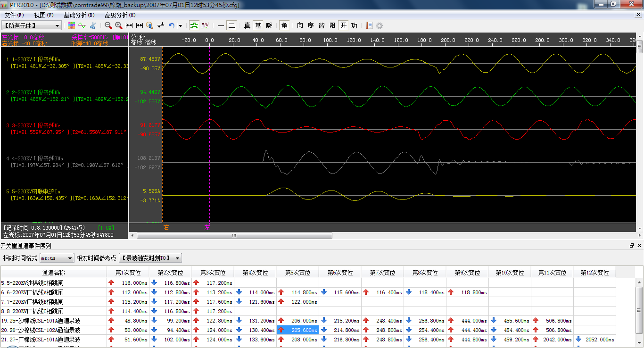
Task: Open the 视图(V) menu
Action: [x=44, y=15]
